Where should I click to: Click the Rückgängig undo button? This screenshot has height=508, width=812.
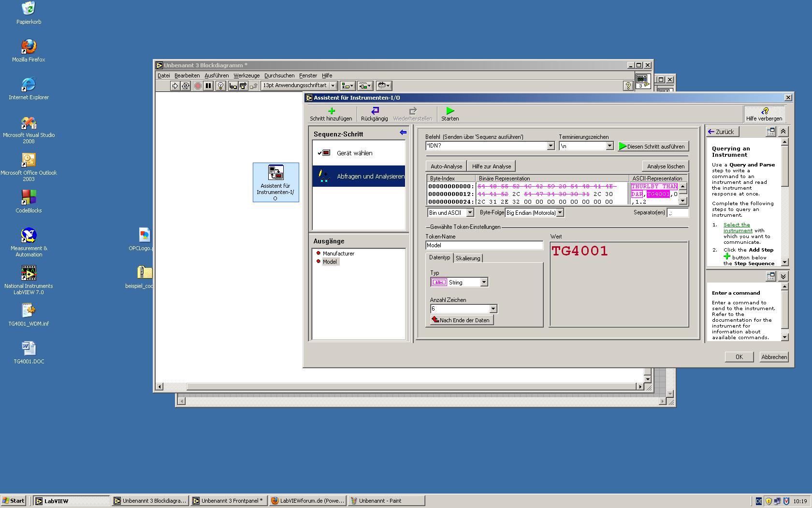coord(374,114)
